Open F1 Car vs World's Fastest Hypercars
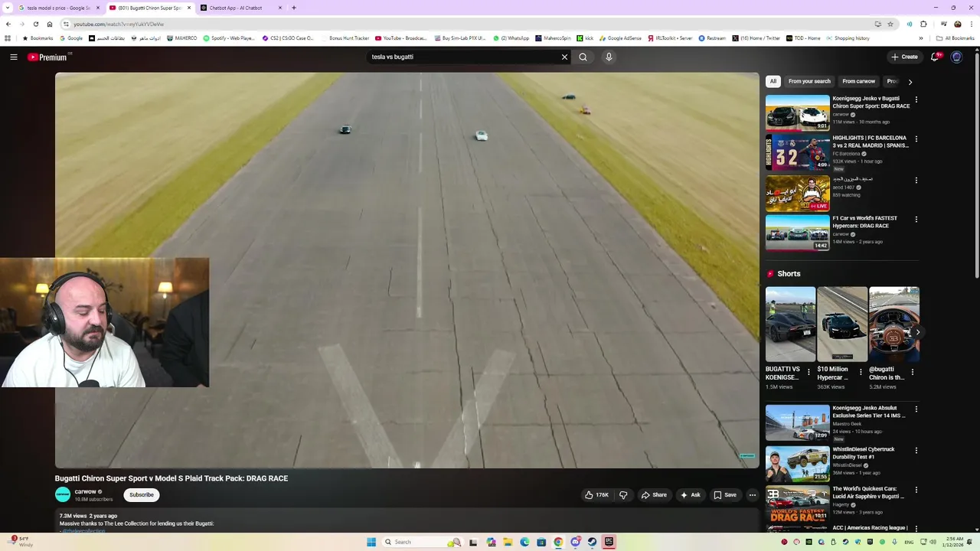Screen dimensions: 980x551 coord(798,233)
